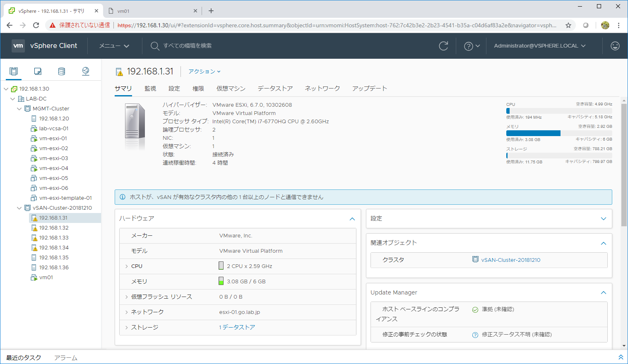Click the storage usage bar
This screenshot has height=364, width=628.
pos(559,156)
